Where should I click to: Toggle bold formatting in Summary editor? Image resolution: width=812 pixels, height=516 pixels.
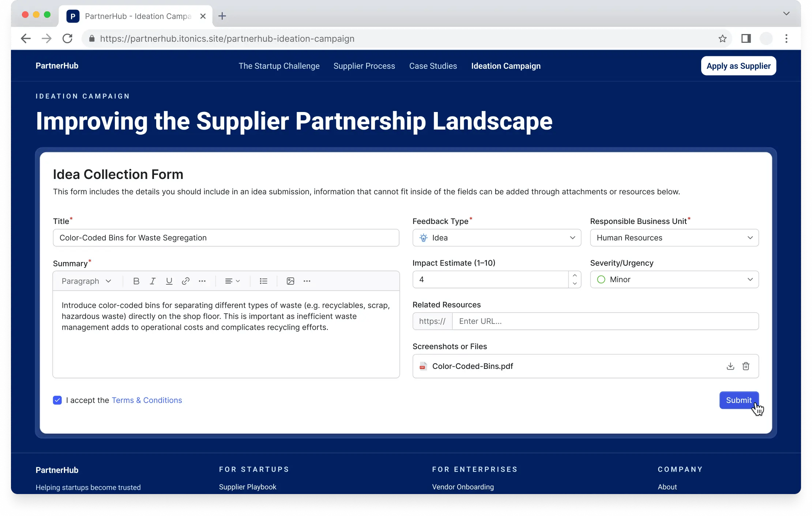[x=136, y=281]
